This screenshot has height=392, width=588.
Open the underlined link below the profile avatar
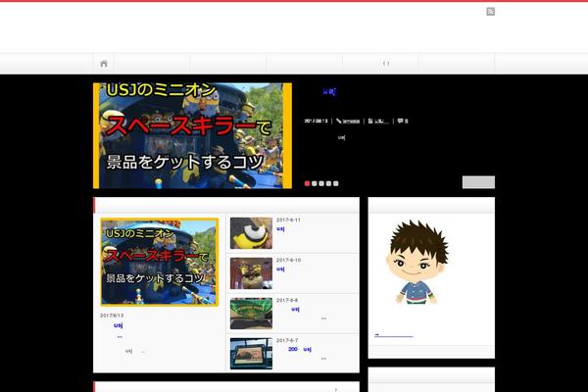[x=393, y=335]
